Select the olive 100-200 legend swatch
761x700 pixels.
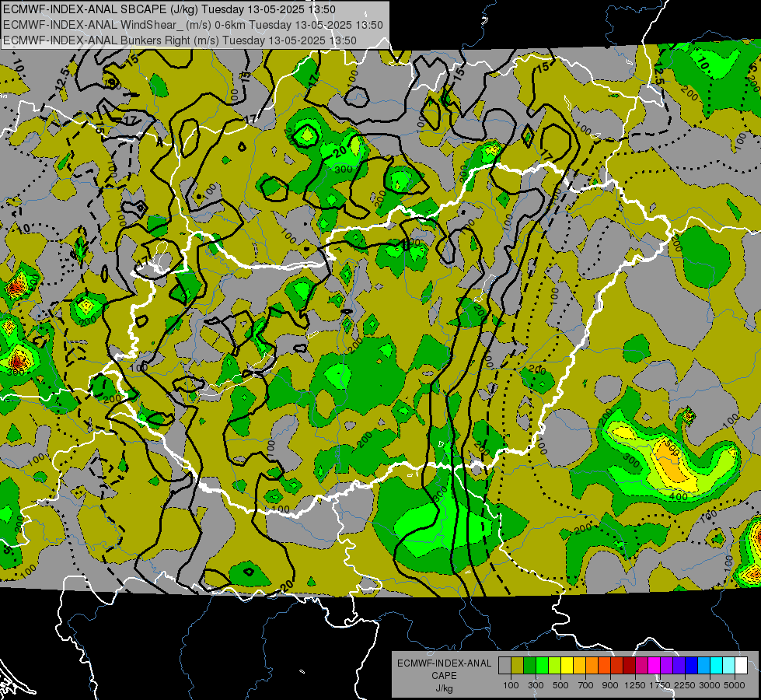518,665
